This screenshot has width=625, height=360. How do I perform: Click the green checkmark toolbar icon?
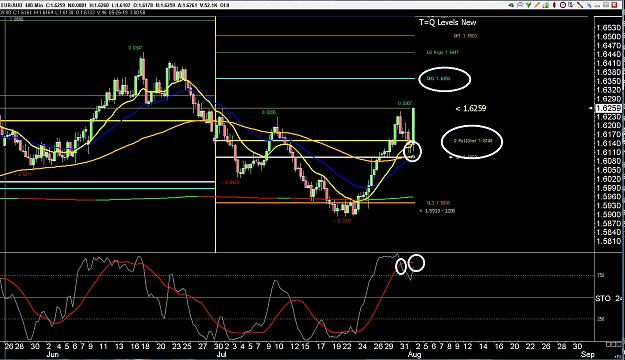coord(529,5)
